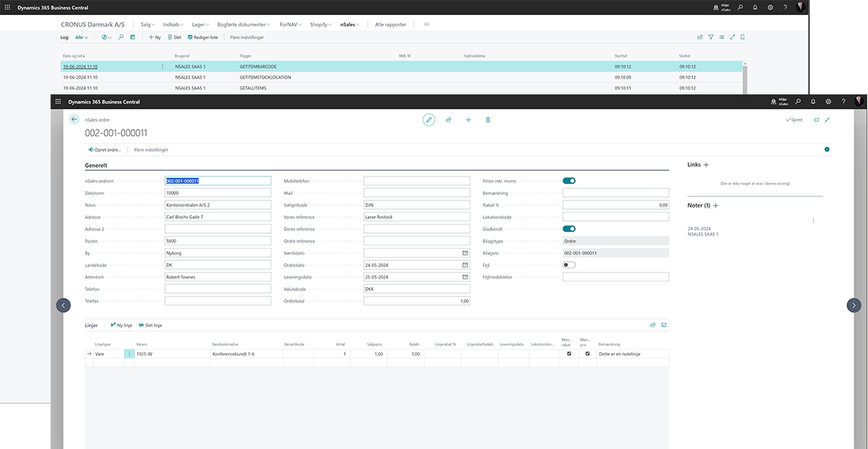The height and width of the screenshot is (449, 868).
Task: Click Opret ordre action
Action: [104, 150]
